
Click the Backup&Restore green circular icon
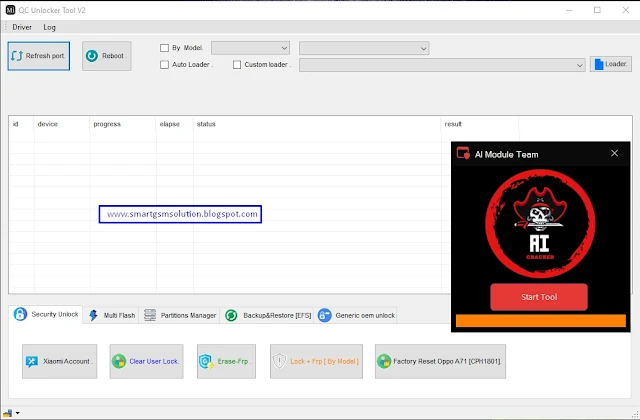point(231,315)
